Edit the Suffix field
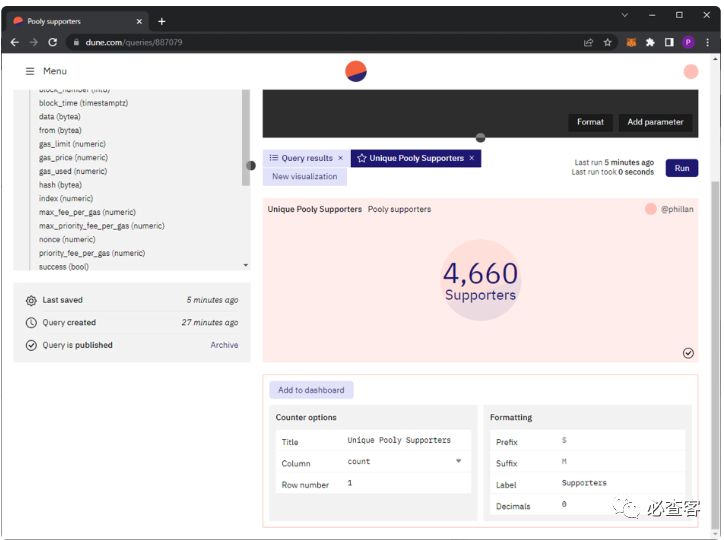 coord(621,462)
